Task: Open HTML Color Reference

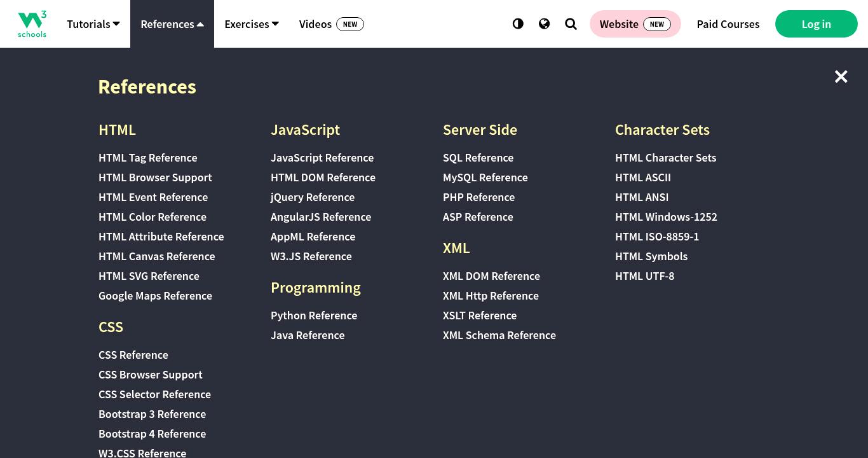Action: click(x=153, y=217)
